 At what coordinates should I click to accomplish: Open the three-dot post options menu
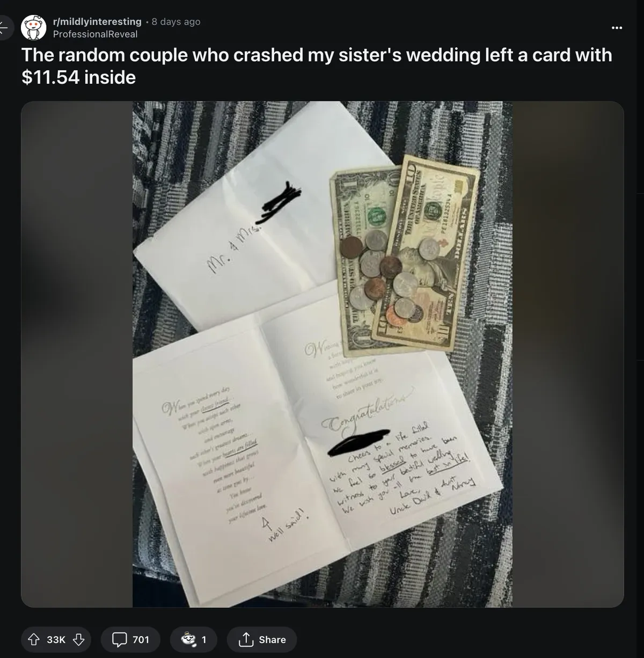click(x=617, y=27)
